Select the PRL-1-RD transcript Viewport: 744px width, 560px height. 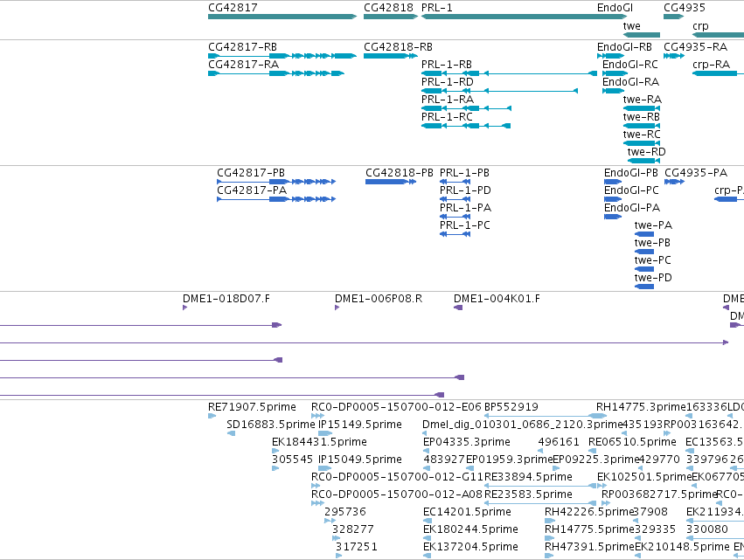click(499, 91)
